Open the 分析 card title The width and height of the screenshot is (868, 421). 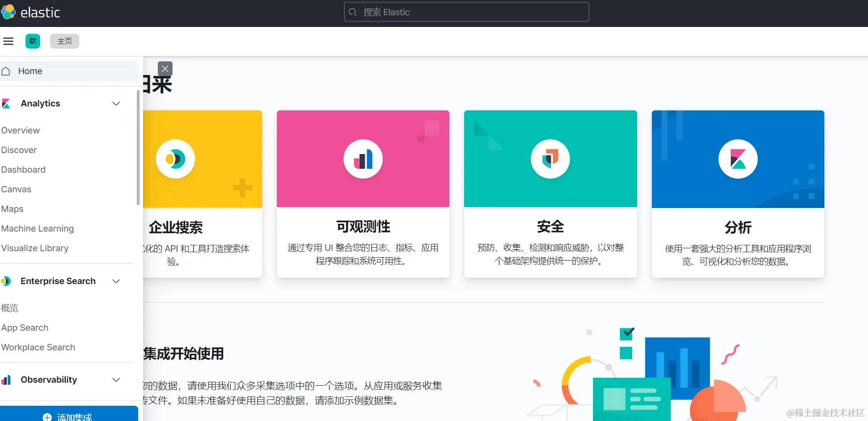(738, 227)
